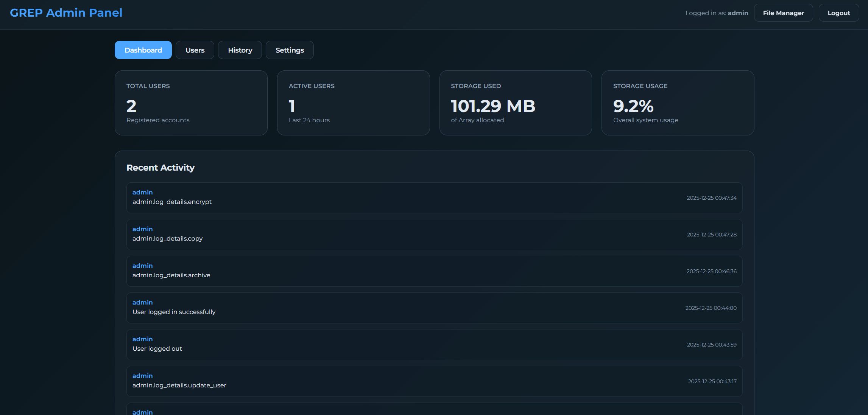Select the Total Users stat card
Viewport: 868px width, 415px height.
pos(191,103)
